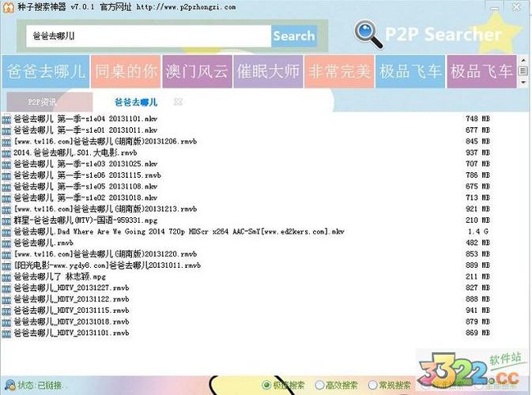Click the file icon for 爸爸去哪儿了 林志颖.mpg
The image size is (532, 395).
(6, 277)
